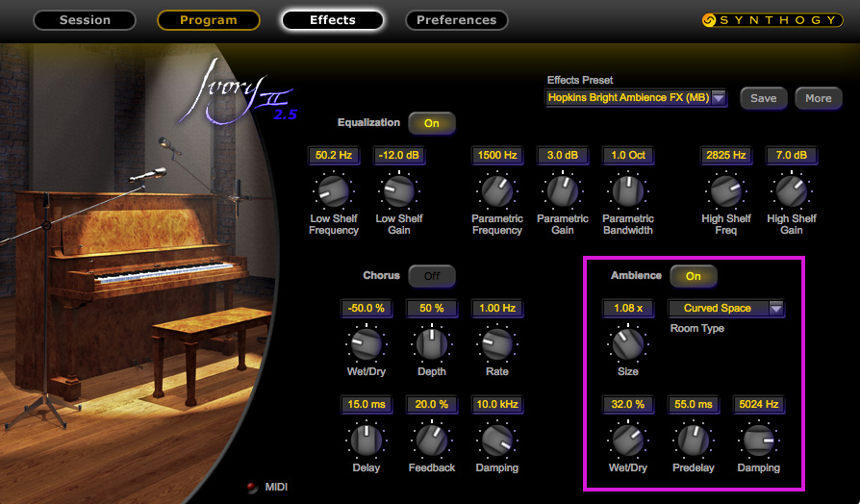Click the High Shelf Freq knob
This screenshot has height=504, width=860.
725,191
